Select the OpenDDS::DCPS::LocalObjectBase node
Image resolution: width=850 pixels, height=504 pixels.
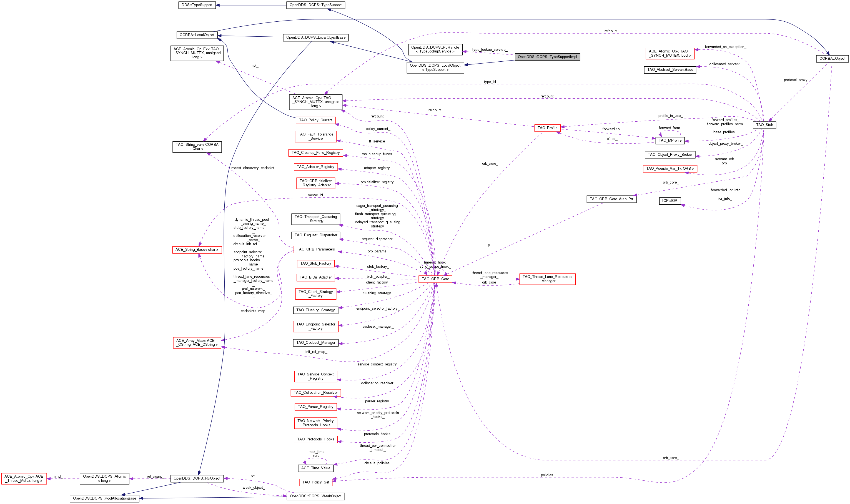coord(315,37)
